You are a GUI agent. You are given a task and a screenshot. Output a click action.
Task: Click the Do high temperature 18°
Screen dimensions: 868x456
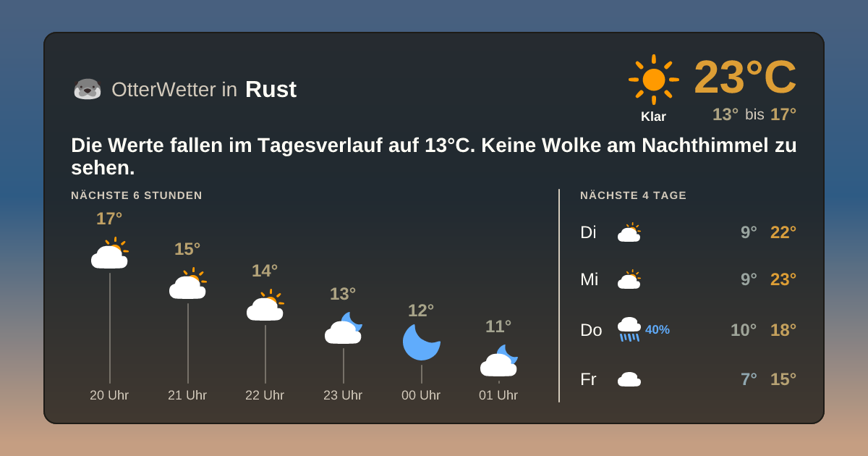tap(783, 330)
